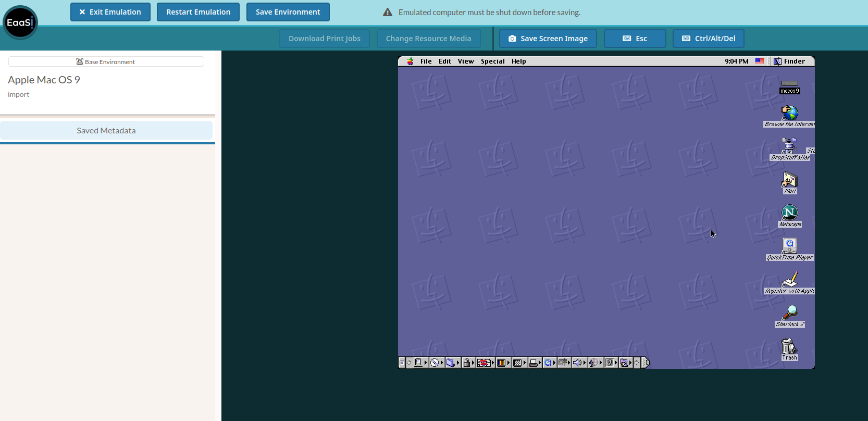This screenshot has height=421, width=868.
Task: Open AppleTalk switch control strip module
Action: 421,363
